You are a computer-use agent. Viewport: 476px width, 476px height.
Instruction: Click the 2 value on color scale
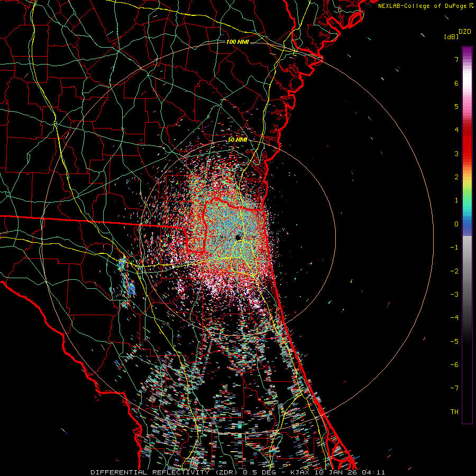(x=456, y=177)
